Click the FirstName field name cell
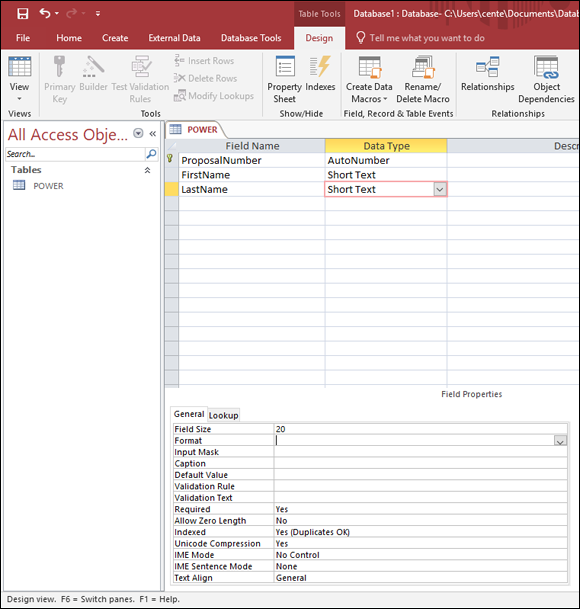This screenshot has height=609, width=580. tap(252, 175)
